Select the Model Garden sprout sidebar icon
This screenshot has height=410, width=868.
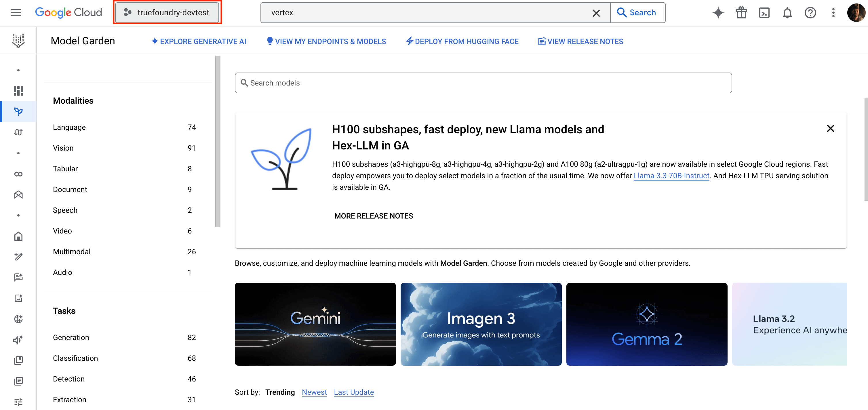[x=18, y=111]
